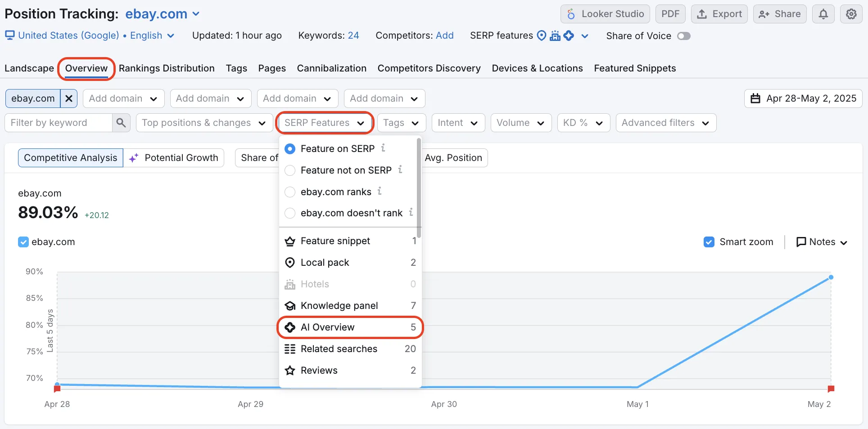Click the PDF button
The height and width of the screenshot is (429, 868).
tap(670, 14)
